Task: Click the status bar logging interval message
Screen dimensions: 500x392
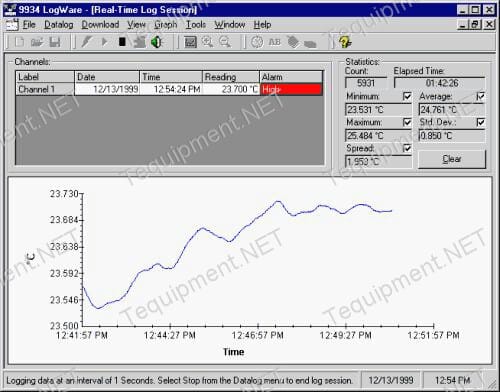Action: click(x=179, y=380)
